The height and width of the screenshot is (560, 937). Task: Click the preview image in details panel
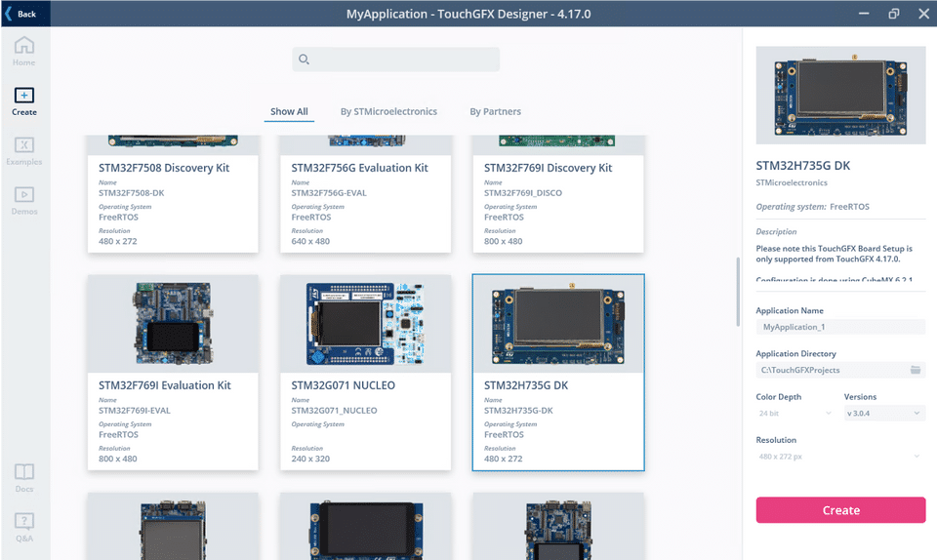pos(840,95)
